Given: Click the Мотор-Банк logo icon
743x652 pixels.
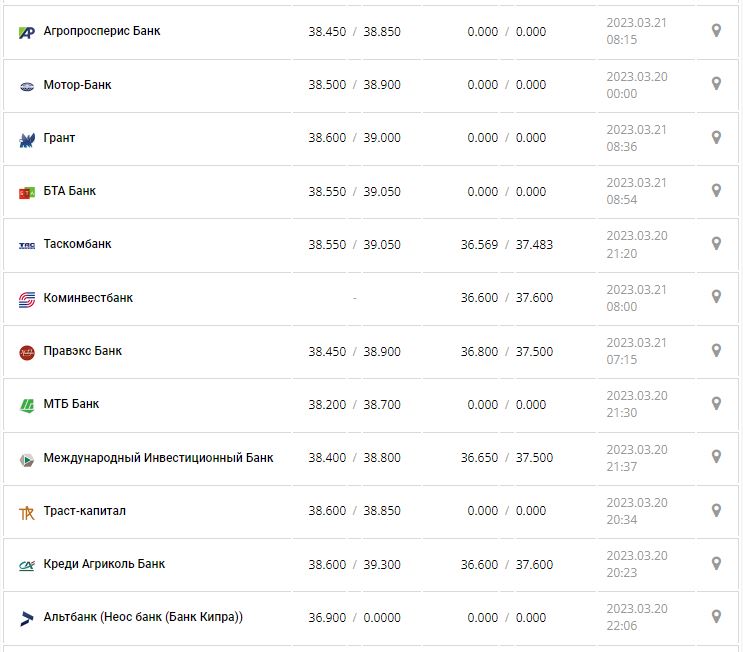Looking at the screenshot, I should pyautogui.click(x=27, y=85).
